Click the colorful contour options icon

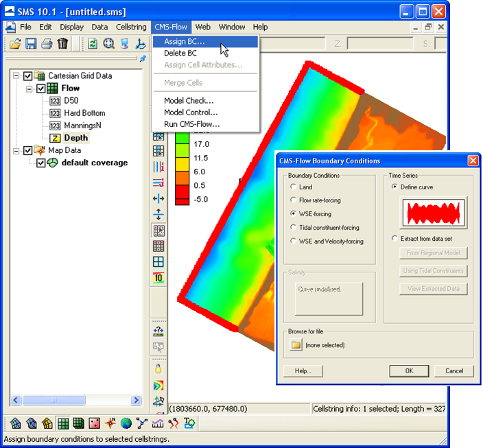(x=158, y=385)
